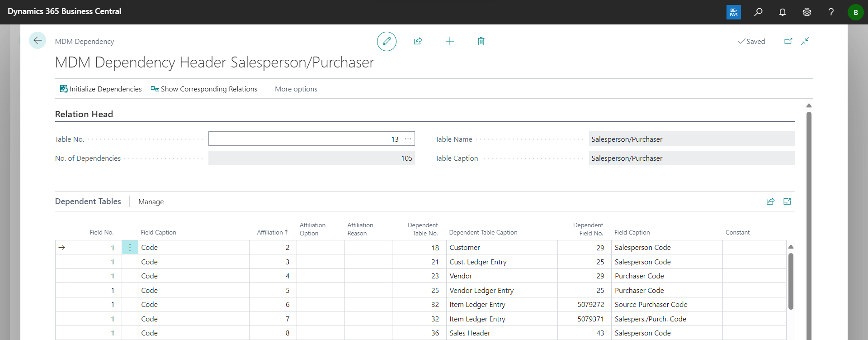868x340 pixels.
Task: Click the pencil edit icon
Action: [x=387, y=41]
